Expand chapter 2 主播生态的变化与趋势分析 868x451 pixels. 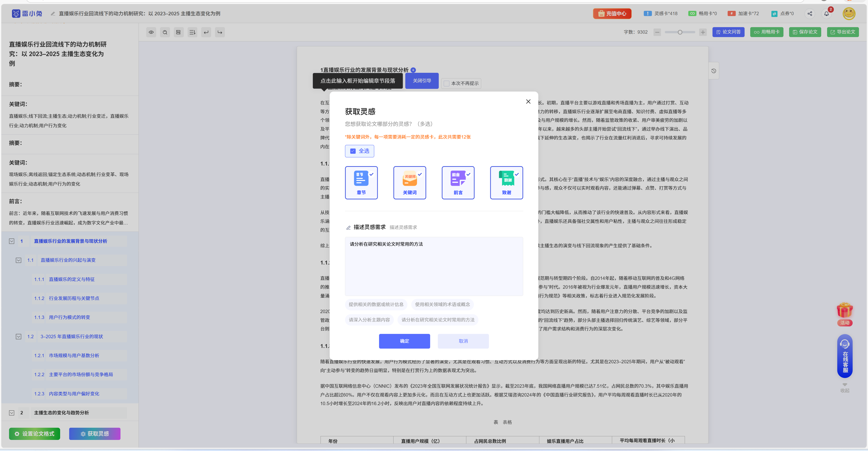12,413
